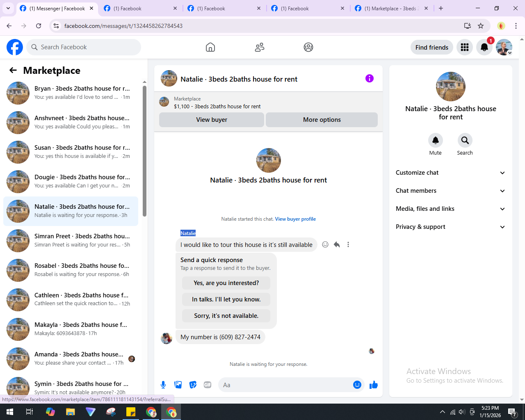Go back using the Marketplace back arrow
This screenshot has height=420, width=525.
(13, 70)
